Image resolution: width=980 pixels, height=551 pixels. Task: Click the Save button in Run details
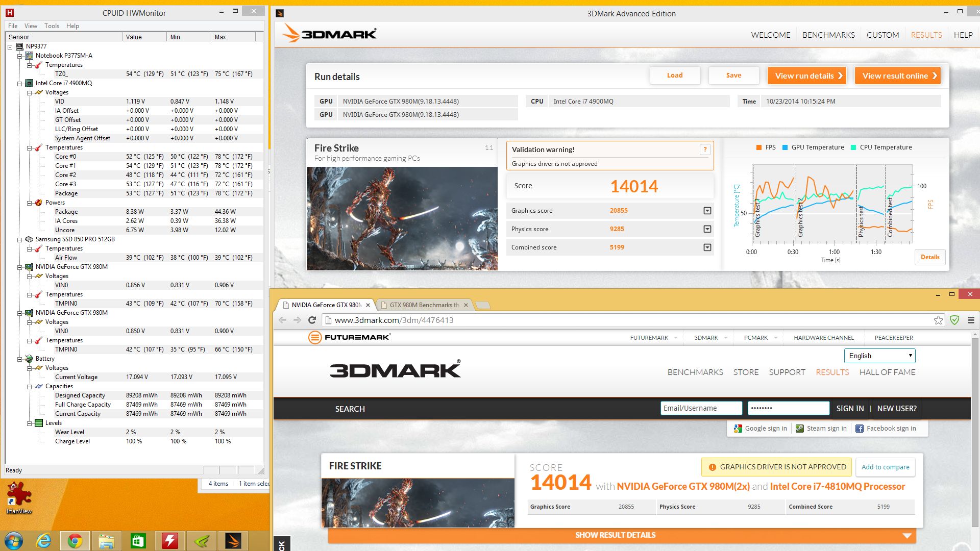(733, 76)
